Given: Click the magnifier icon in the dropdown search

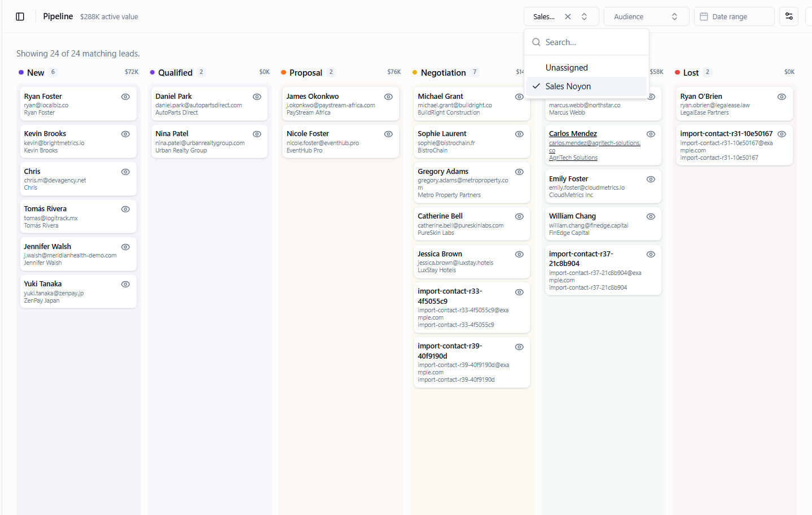Looking at the screenshot, I should [536, 42].
